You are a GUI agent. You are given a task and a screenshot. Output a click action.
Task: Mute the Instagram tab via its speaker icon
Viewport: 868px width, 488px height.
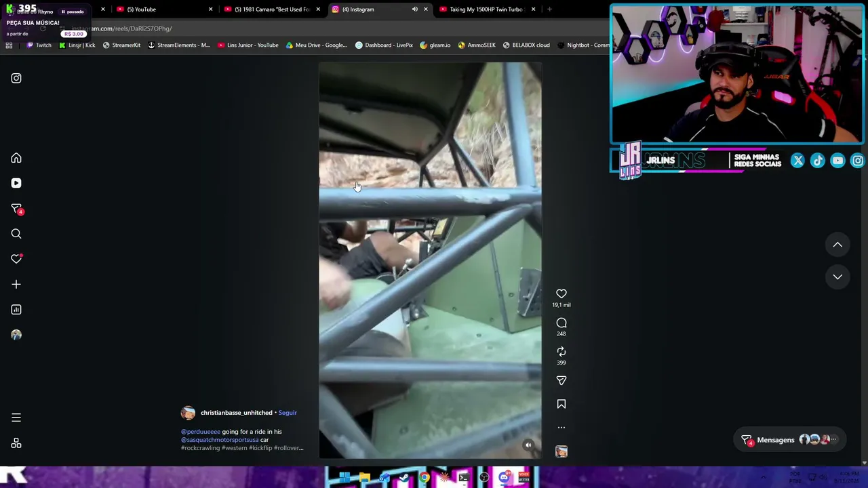[414, 9]
